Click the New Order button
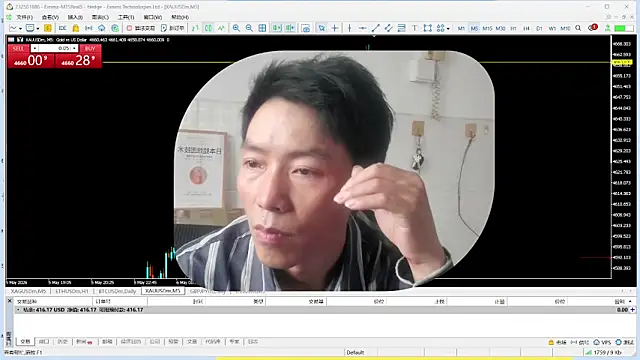This screenshot has height=360, width=640. point(173,28)
